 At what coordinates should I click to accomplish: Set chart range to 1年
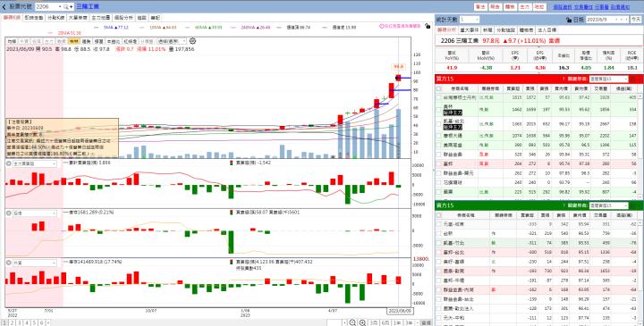point(397,322)
